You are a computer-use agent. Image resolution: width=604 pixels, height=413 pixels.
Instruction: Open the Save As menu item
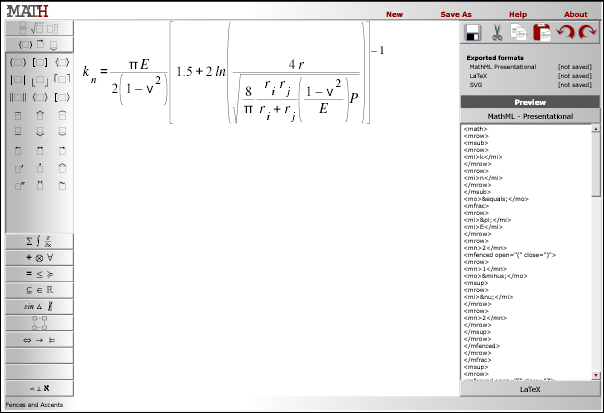(x=456, y=14)
